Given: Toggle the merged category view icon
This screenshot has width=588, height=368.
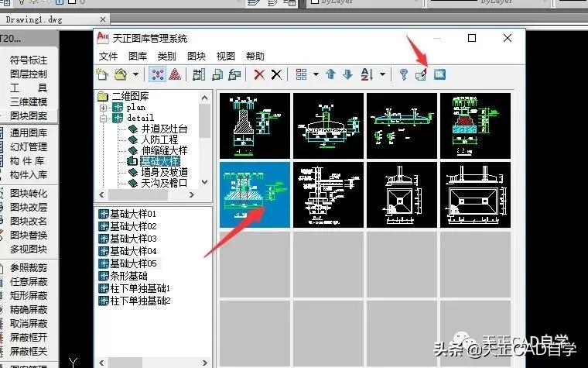Looking at the screenshot, I should [x=158, y=74].
